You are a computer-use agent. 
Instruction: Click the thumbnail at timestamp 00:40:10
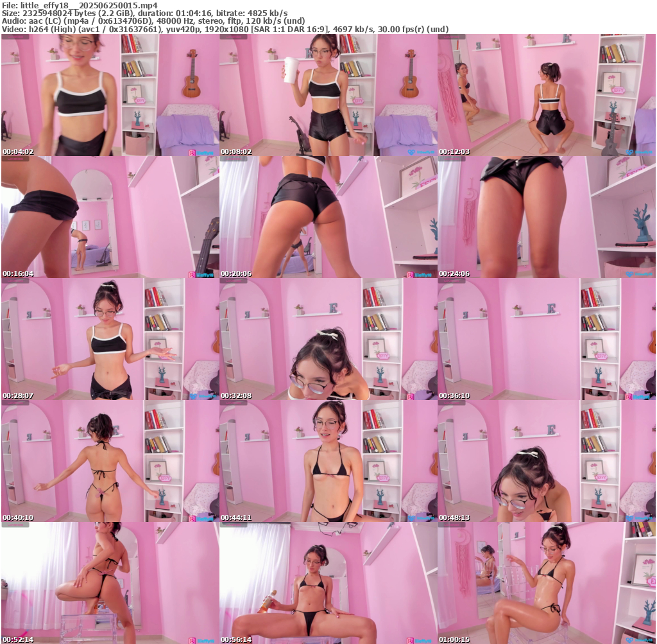[x=110, y=461]
